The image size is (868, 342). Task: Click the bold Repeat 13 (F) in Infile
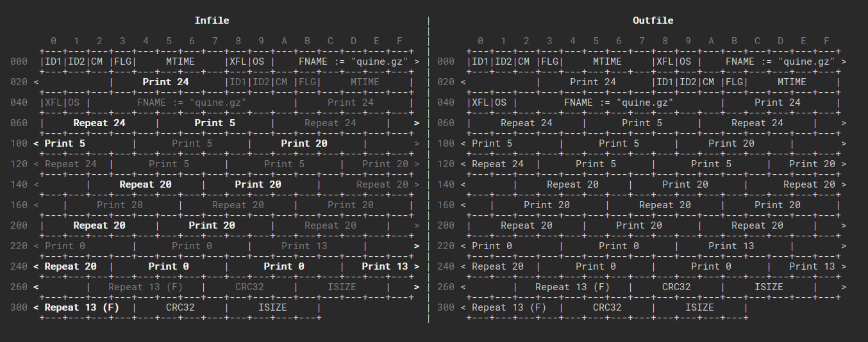click(82, 307)
